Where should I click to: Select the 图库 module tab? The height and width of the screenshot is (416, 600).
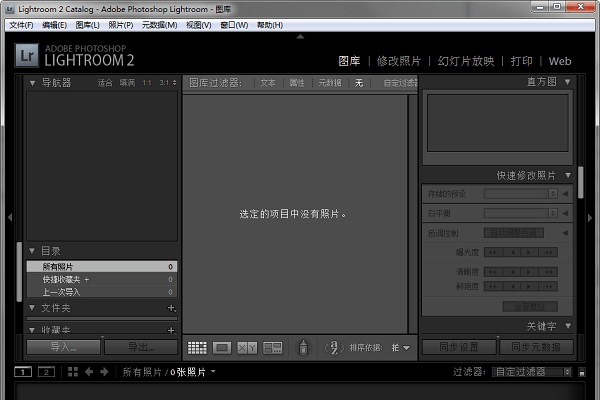(349, 61)
